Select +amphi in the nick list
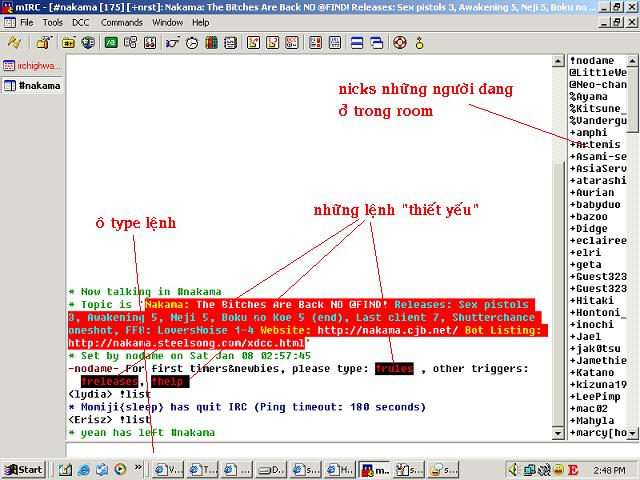The image size is (640, 480). tap(589, 133)
